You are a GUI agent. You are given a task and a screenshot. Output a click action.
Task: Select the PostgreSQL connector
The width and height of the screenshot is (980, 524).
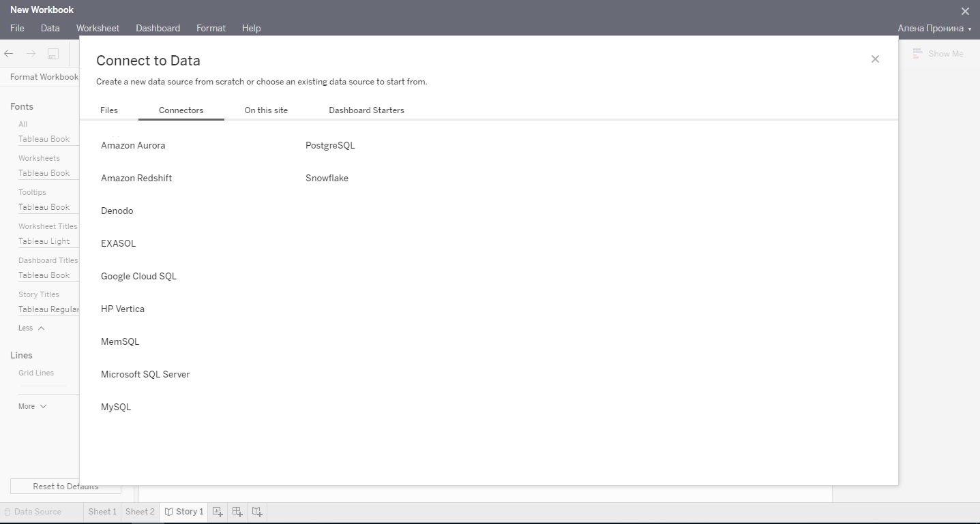tap(330, 144)
